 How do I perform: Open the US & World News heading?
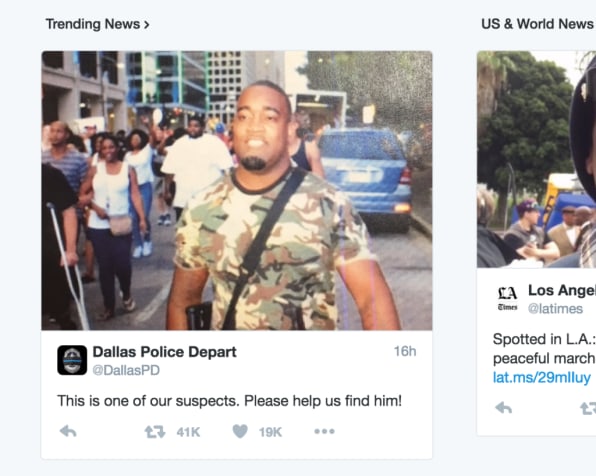538,24
